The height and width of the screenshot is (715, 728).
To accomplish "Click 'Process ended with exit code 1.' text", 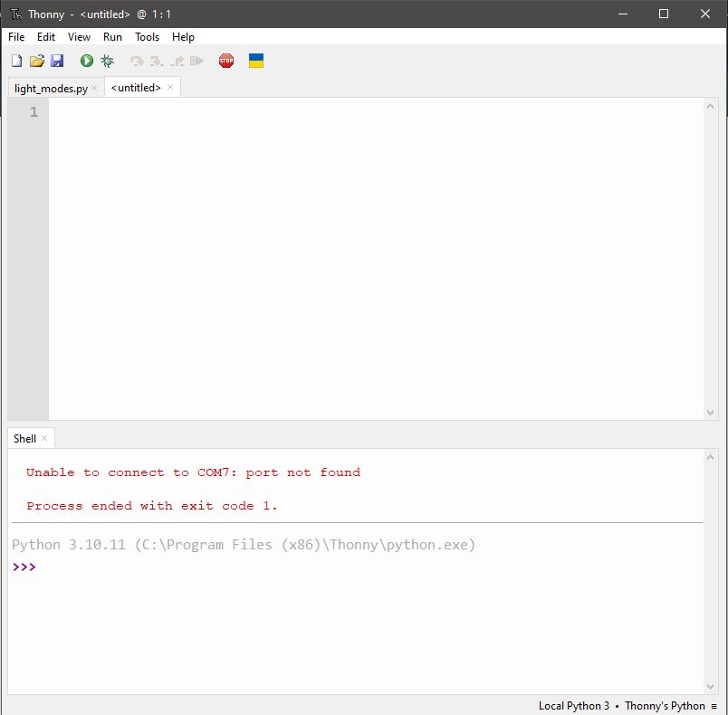I will click(152, 506).
